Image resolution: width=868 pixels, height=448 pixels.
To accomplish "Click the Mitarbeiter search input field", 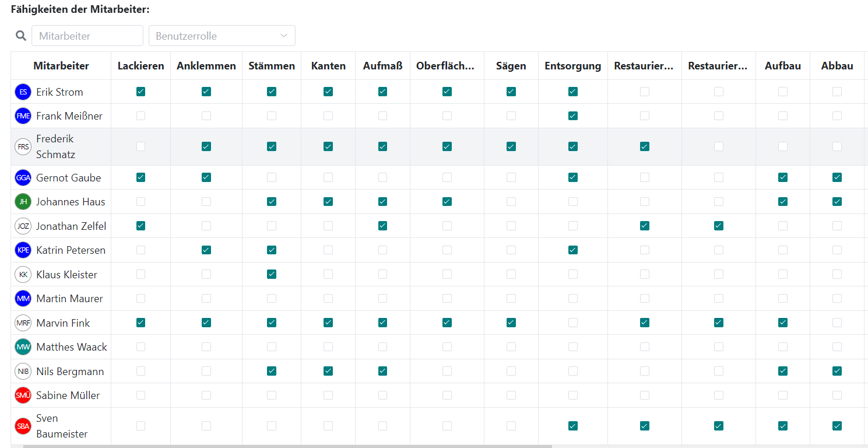I will [87, 36].
